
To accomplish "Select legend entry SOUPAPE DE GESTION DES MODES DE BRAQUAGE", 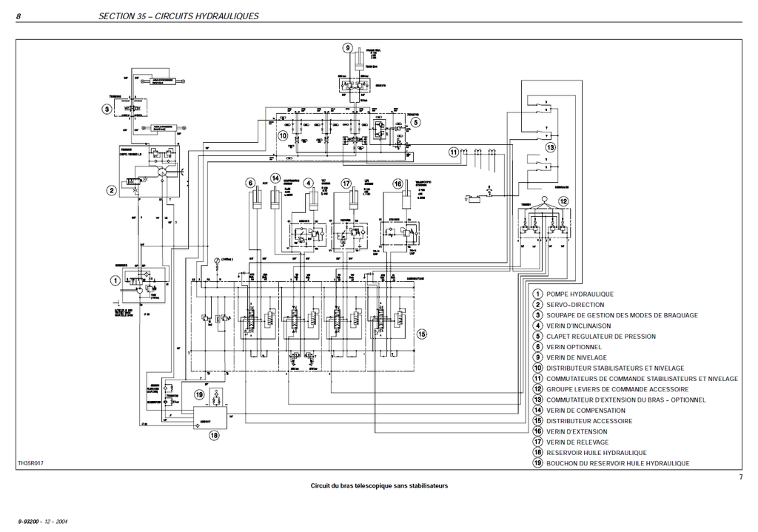I will point(622,315).
